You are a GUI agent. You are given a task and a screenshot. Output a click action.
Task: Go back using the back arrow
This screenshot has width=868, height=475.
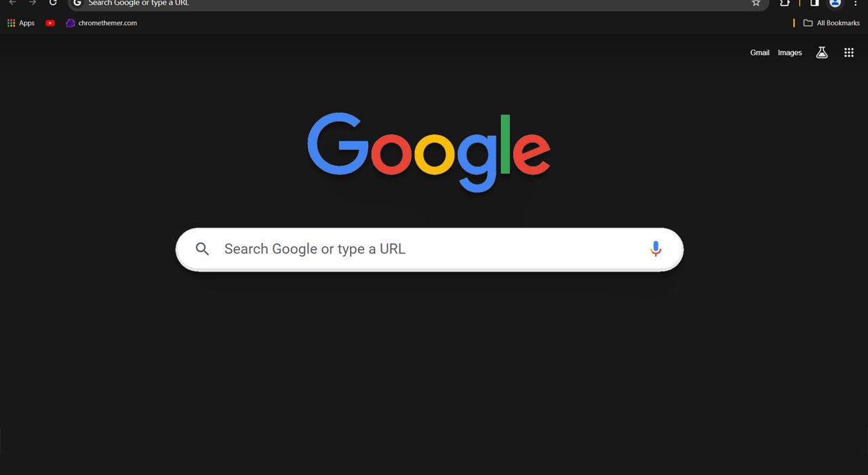click(12, 3)
